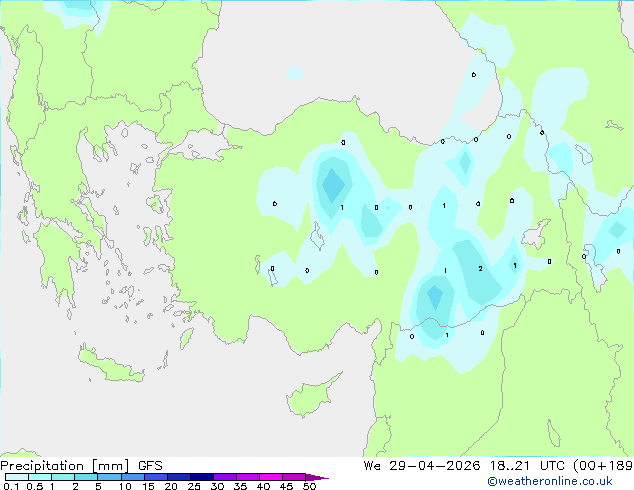
Task: Click the legend label '15'
Action: [x=148, y=486]
